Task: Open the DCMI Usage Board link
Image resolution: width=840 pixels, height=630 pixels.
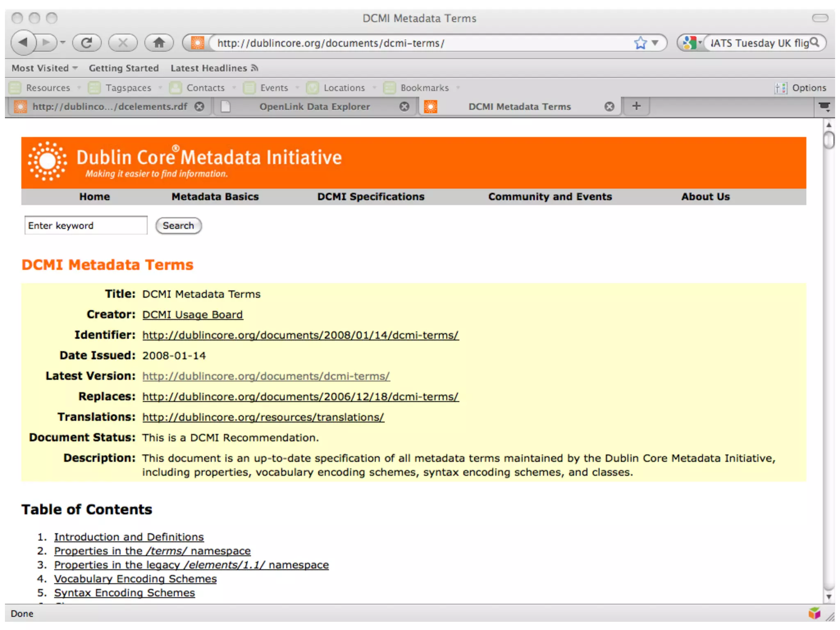Action: click(x=192, y=315)
